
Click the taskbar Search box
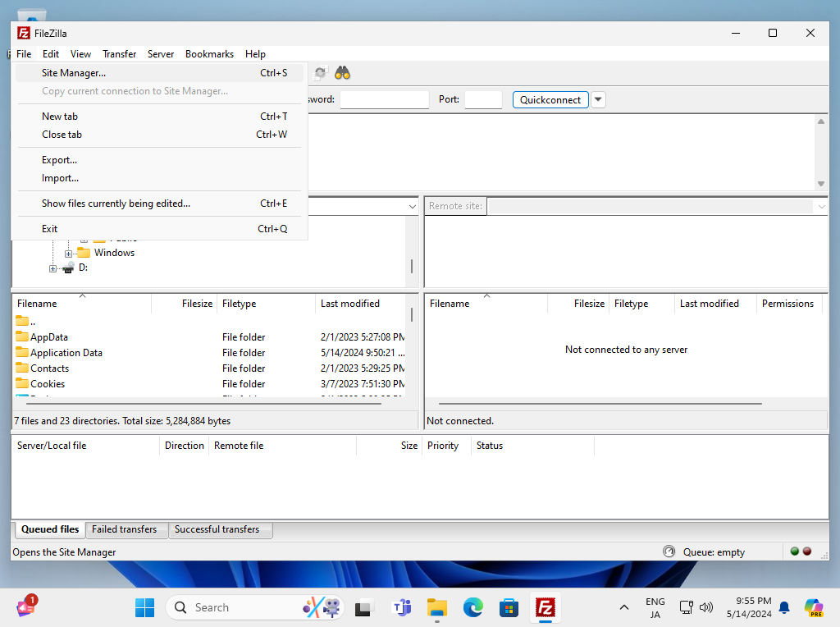(255, 607)
